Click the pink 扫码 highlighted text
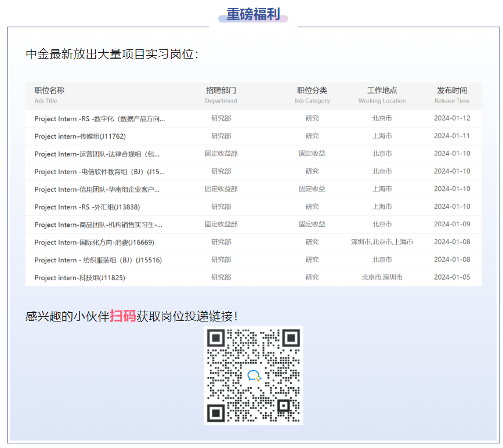Screen dimensions: 503x448 tap(123, 316)
